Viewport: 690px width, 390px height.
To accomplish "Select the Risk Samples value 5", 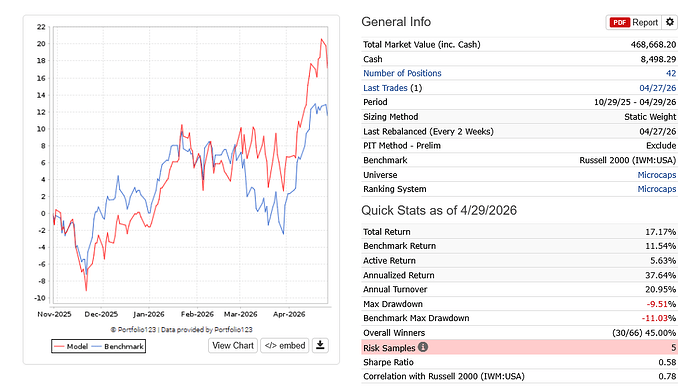I will click(x=673, y=348).
